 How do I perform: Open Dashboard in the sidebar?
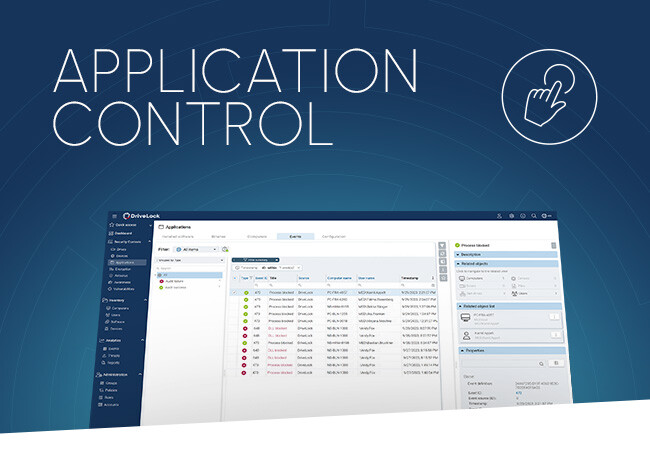tap(120, 233)
